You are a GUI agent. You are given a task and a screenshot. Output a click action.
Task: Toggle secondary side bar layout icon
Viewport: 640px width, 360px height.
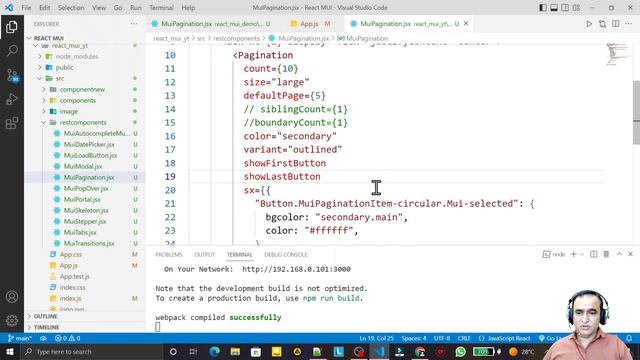coord(565,8)
